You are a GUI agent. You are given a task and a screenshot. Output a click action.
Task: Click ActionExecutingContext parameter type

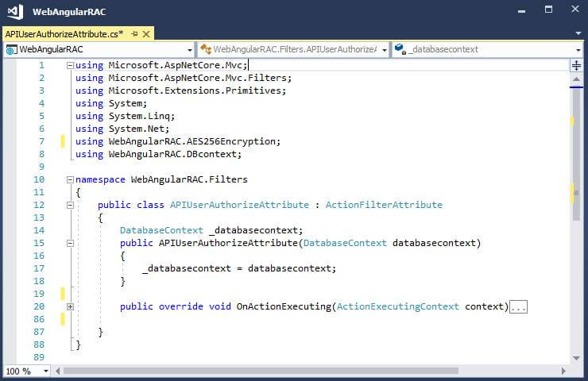click(x=398, y=307)
